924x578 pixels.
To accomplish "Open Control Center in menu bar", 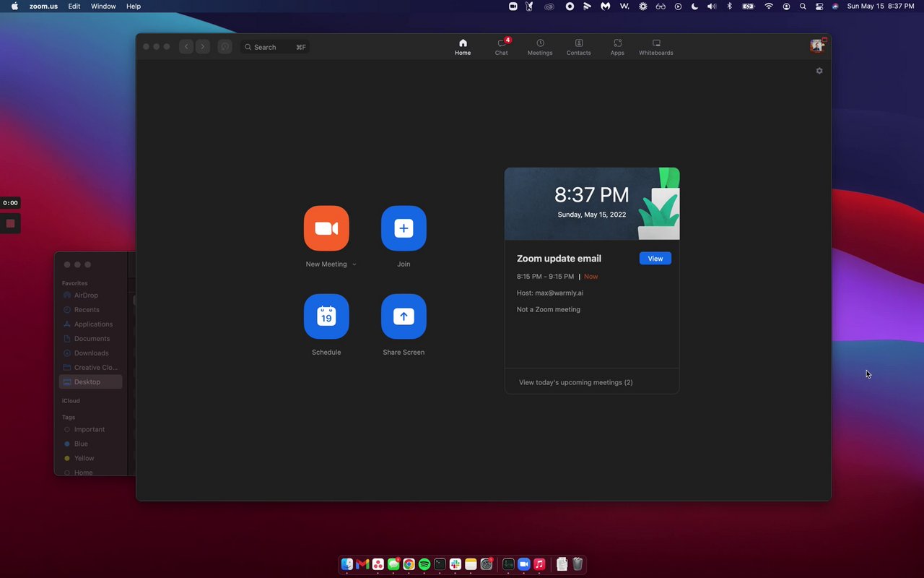I will 819,7.
